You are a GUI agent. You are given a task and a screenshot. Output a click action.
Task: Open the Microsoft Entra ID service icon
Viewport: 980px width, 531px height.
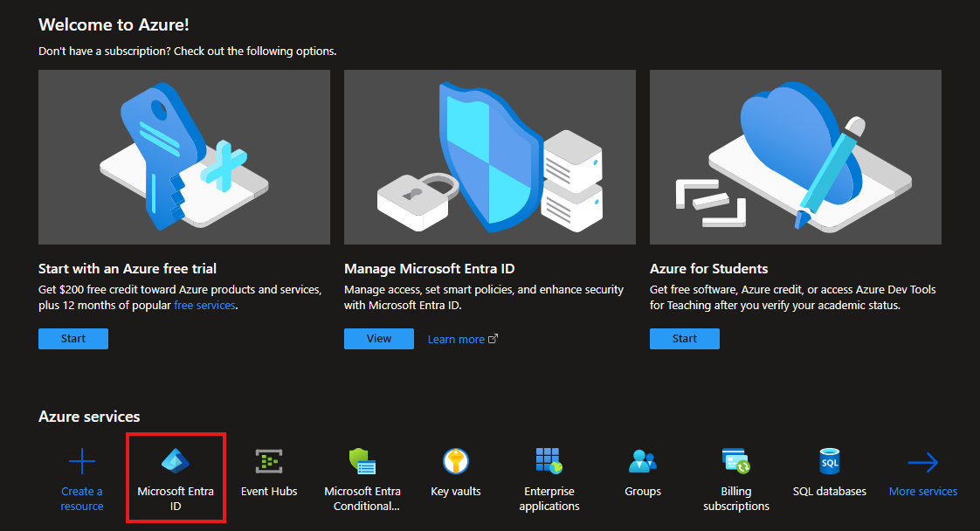[x=176, y=461]
